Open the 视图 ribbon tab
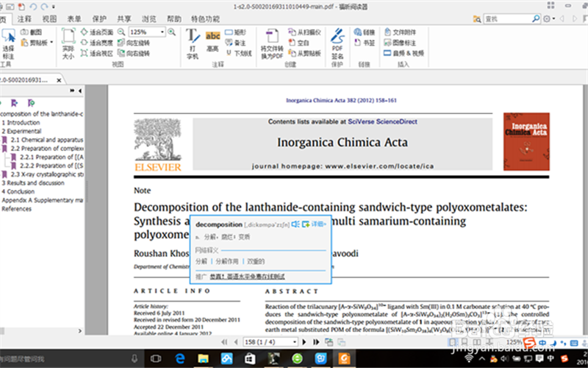Screen dimensions: 588x368 49,19
